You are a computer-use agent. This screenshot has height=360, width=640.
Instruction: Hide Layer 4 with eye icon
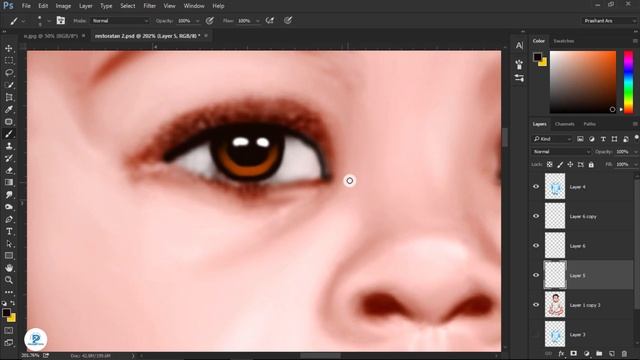click(x=536, y=187)
